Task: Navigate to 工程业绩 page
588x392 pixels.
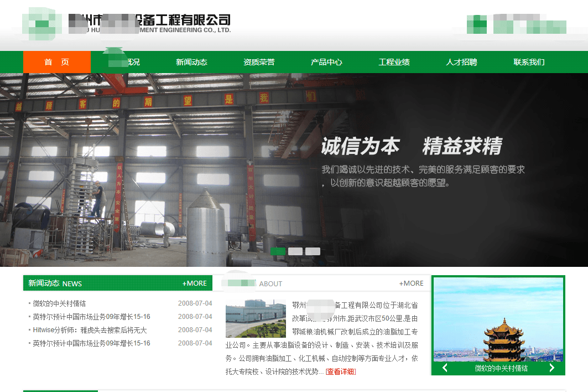Action: coord(394,62)
